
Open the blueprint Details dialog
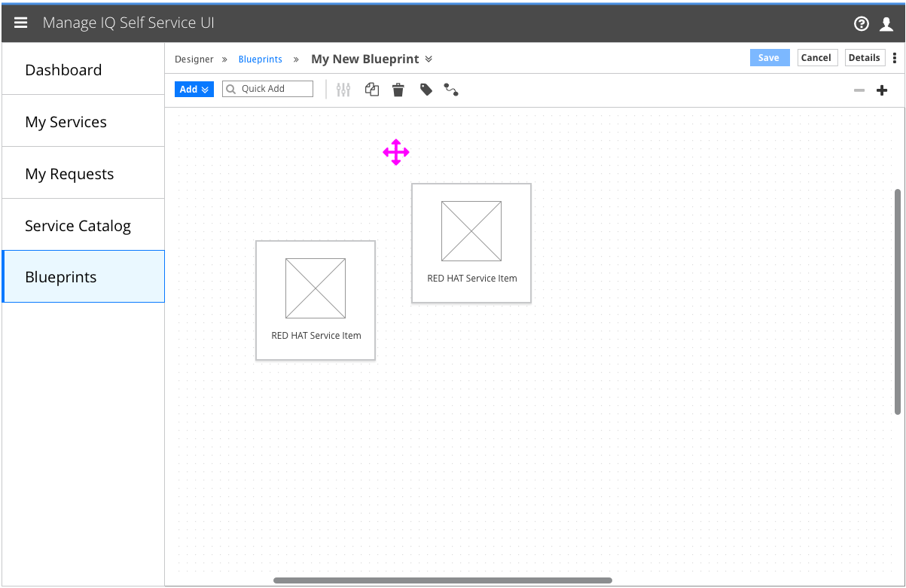pos(865,57)
